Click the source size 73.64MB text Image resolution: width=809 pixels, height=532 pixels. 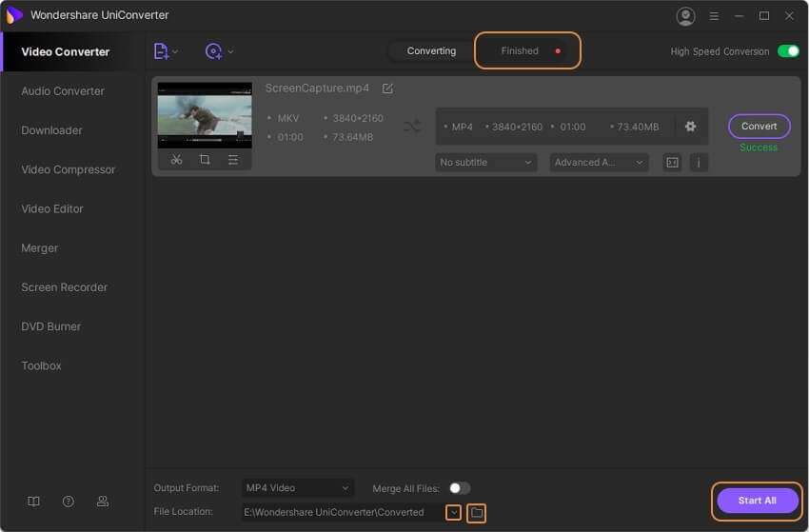coord(352,137)
